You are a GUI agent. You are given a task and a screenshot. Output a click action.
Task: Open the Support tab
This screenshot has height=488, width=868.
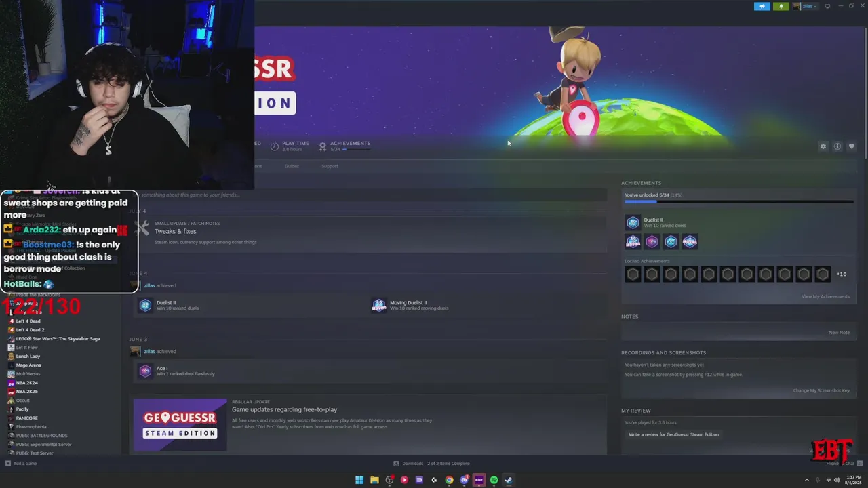click(x=330, y=166)
